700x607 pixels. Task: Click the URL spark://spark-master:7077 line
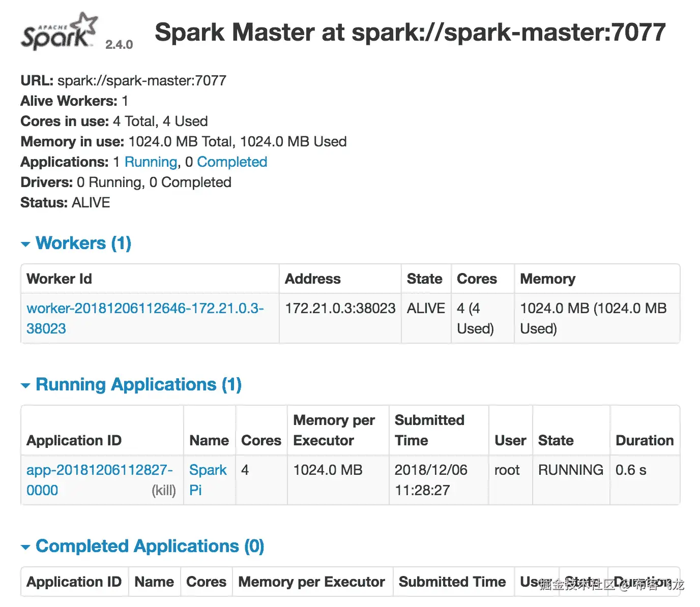(x=123, y=80)
